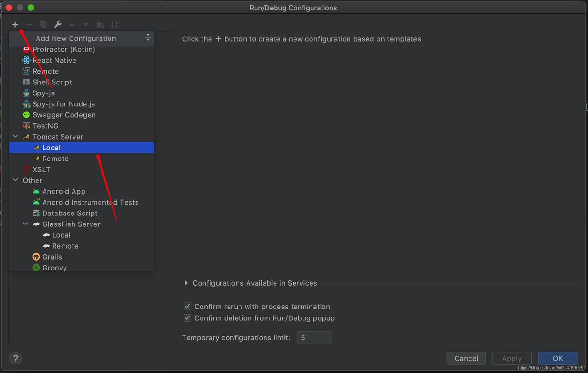588x373 pixels.
Task: Collapse the GlassFish Server node chevron
Action: 25,224
